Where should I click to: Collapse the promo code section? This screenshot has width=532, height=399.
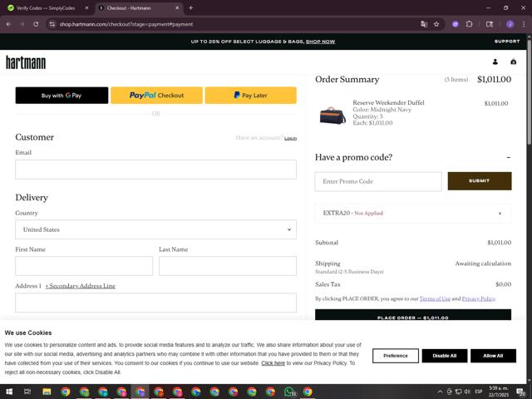508,157
